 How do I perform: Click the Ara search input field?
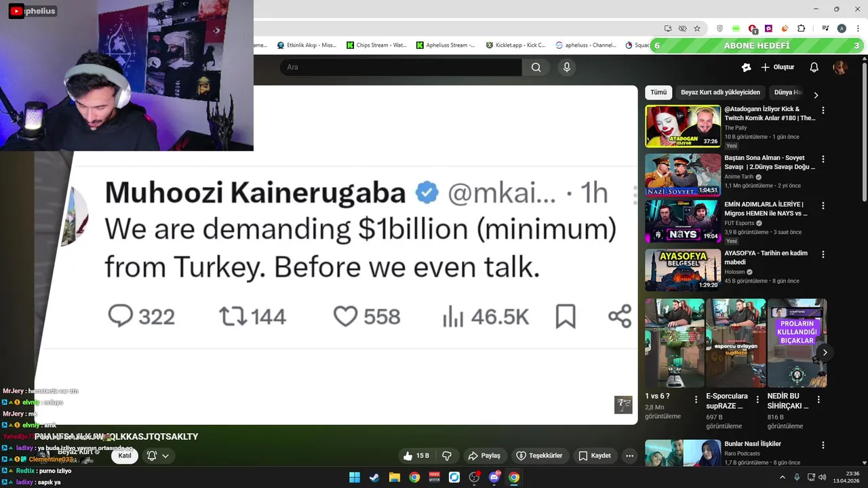coord(401,67)
